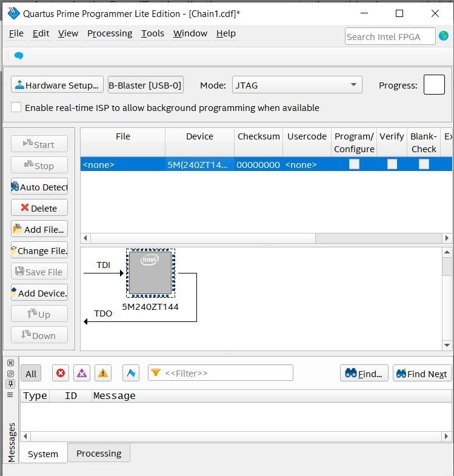Click the Messages panel float window icon
This screenshot has width=454, height=476.
tap(10, 374)
